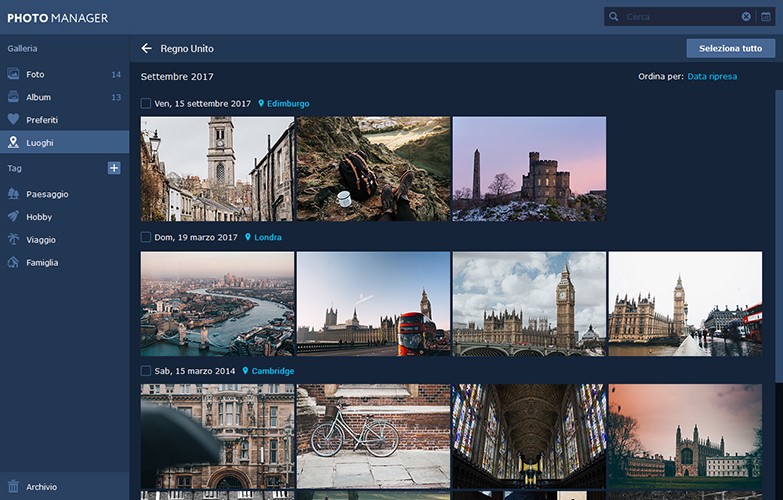This screenshot has width=783, height=500.
Task: Click the Paesaggio tree icon
Action: [x=13, y=194]
